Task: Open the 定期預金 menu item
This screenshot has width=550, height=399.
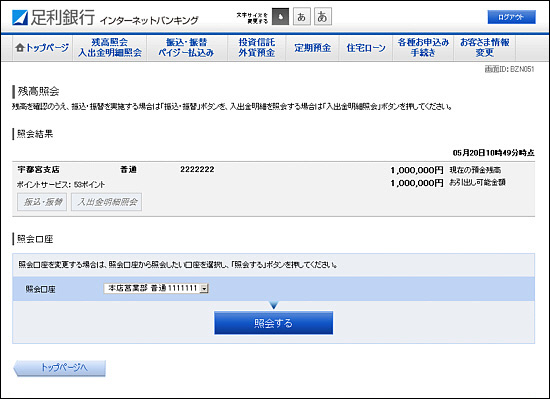Action: [x=312, y=48]
